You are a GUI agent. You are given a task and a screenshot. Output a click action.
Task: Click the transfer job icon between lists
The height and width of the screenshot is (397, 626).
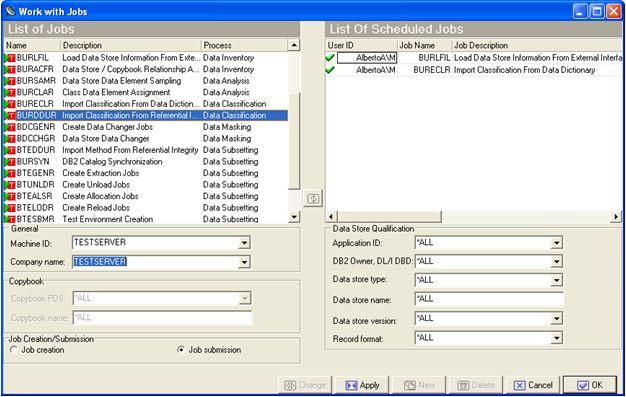pos(313,198)
